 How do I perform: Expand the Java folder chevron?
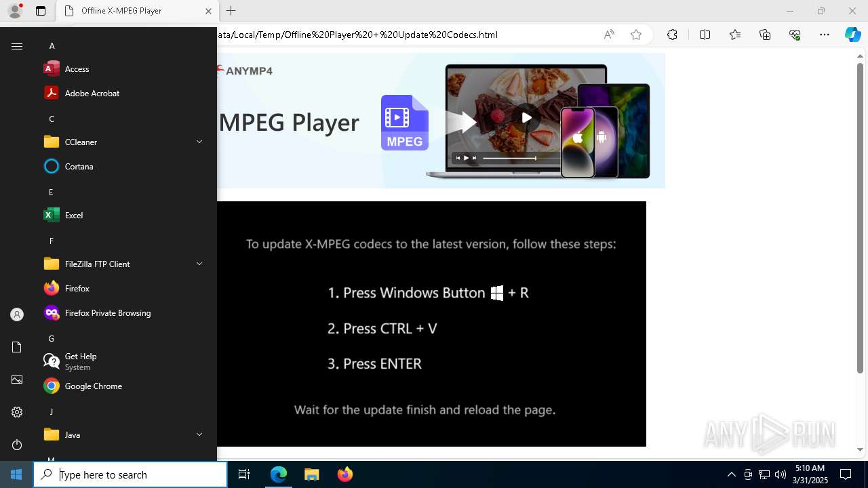[199, 434]
